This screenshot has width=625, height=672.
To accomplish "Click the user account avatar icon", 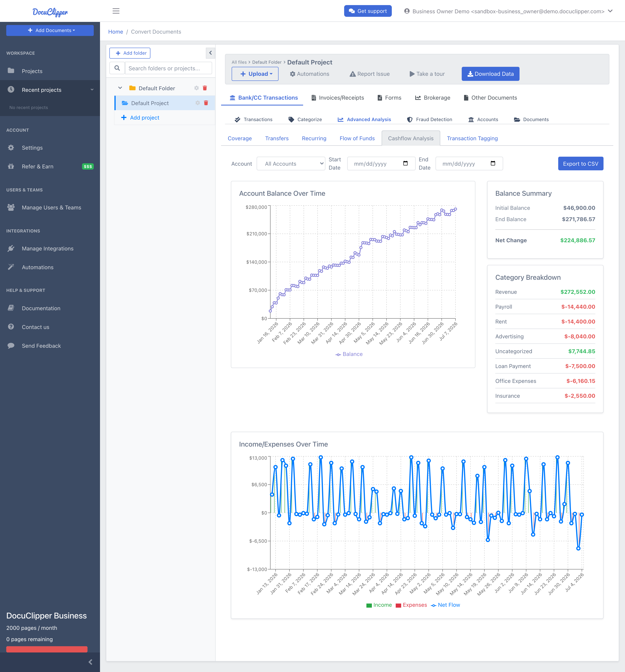I will pyautogui.click(x=407, y=11).
